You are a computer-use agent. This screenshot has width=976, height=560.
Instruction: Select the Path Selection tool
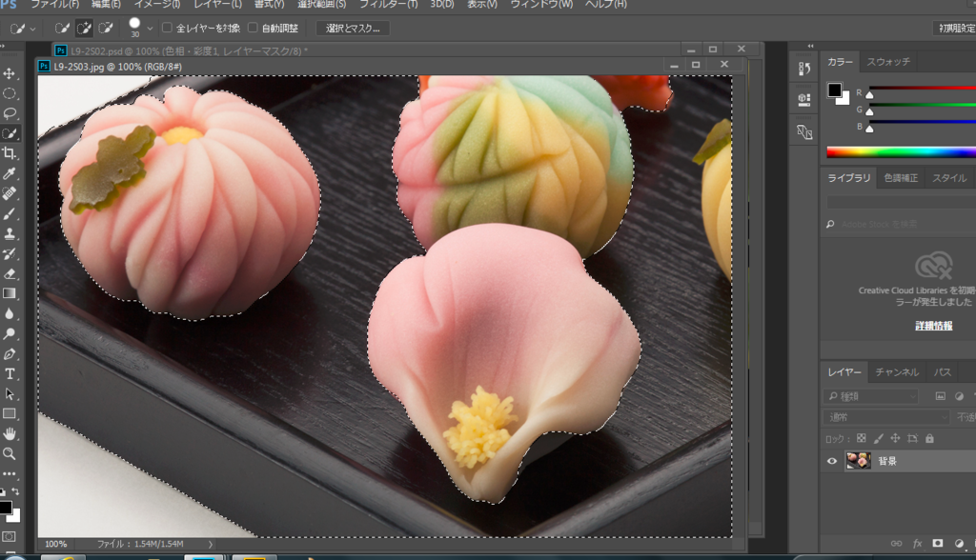click(10, 394)
